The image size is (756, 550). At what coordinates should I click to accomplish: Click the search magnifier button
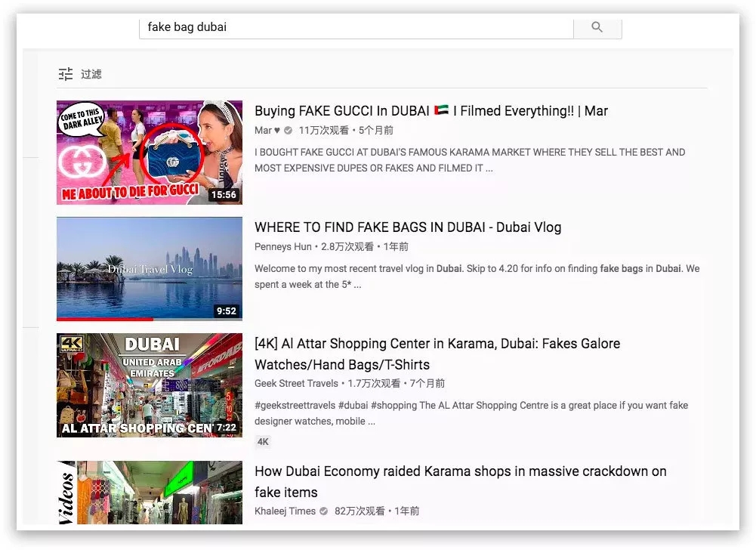click(x=597, y=27)
